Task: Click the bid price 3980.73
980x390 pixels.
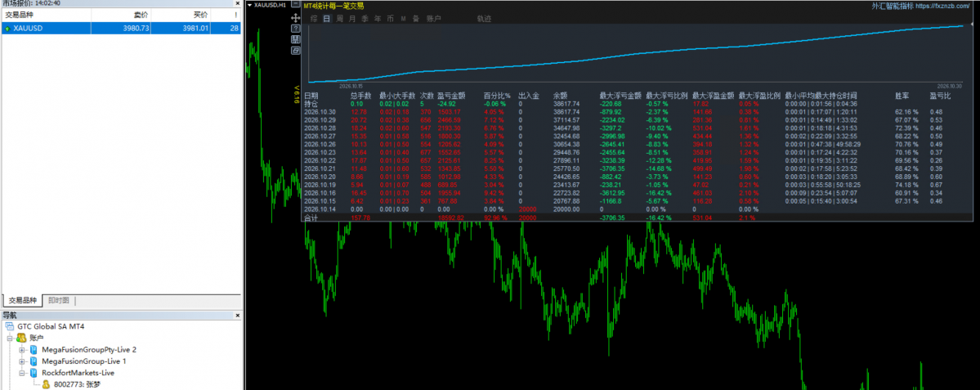Action: tap(136, 28)
